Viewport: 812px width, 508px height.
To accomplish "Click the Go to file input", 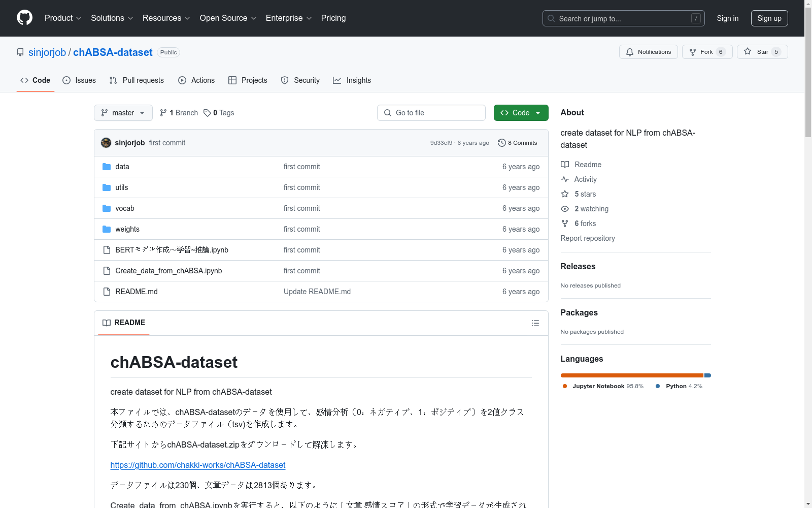I will coord(431,113).
